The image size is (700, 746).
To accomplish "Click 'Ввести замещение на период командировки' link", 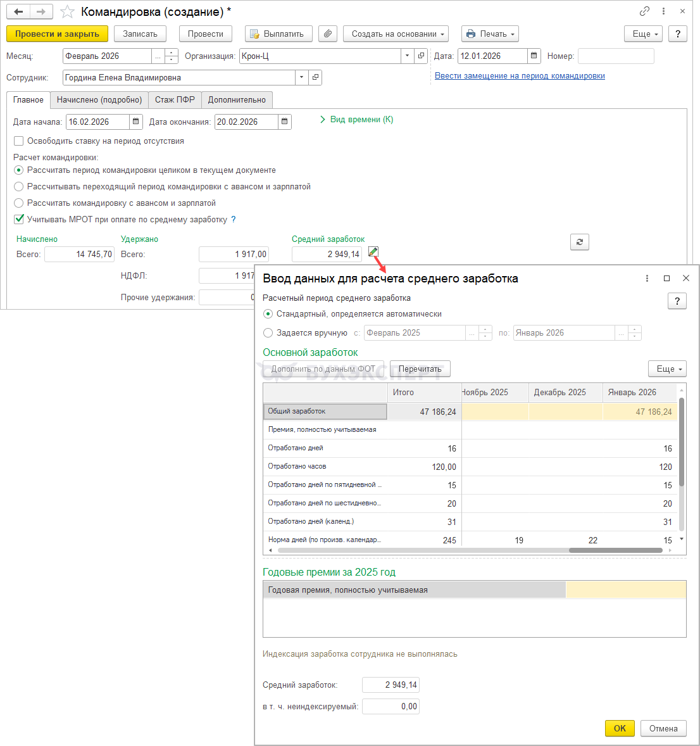I will (x=520, y=76).
